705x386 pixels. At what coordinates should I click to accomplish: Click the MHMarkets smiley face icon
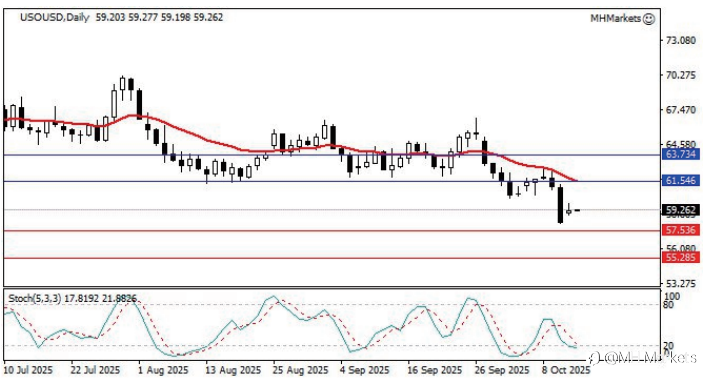pyautogui.click(x=649, y=19)
